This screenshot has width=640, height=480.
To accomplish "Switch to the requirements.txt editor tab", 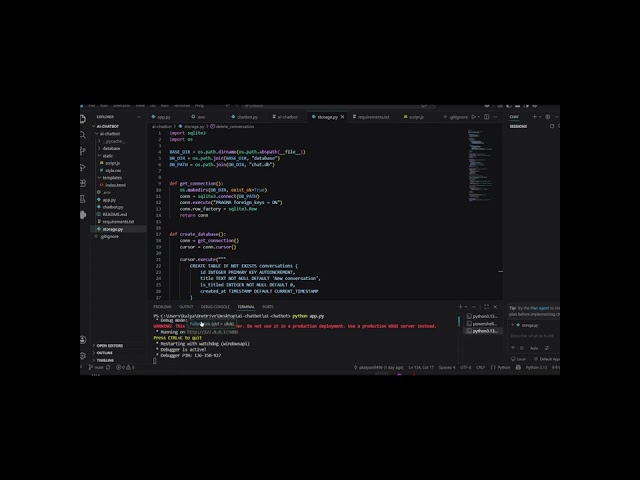I will tap(371, 117).
